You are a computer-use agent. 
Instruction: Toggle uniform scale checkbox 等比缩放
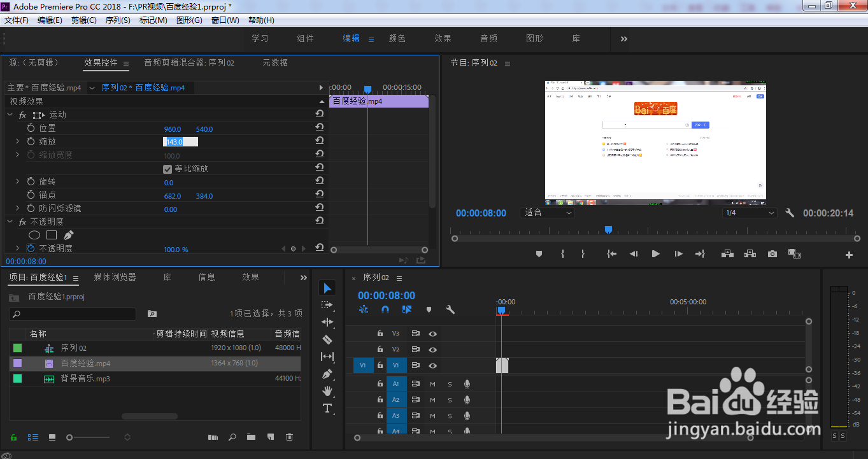167,169
